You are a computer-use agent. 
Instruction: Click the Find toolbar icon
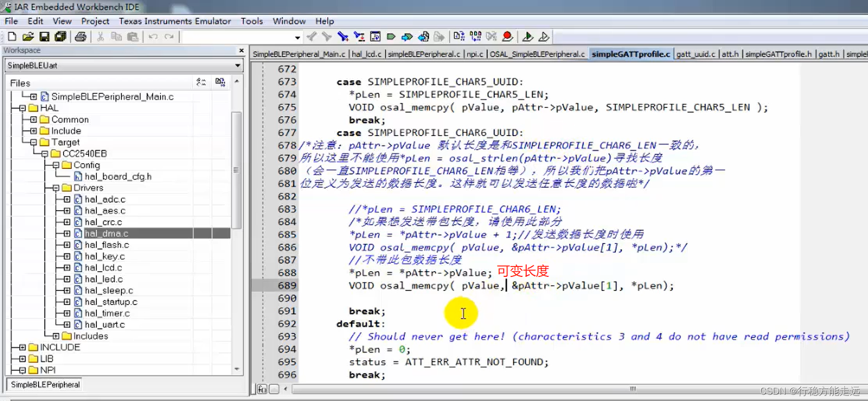pos(342,37)
